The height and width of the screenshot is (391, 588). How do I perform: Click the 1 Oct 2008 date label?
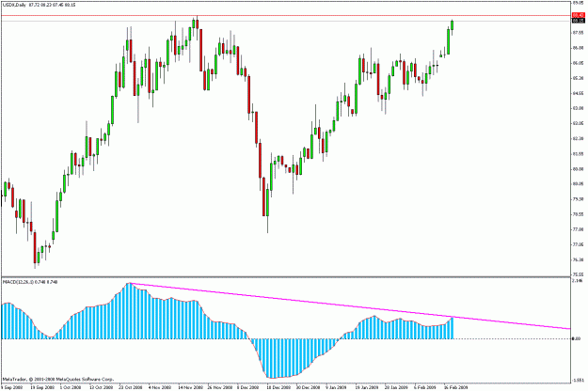click(72, 387)
